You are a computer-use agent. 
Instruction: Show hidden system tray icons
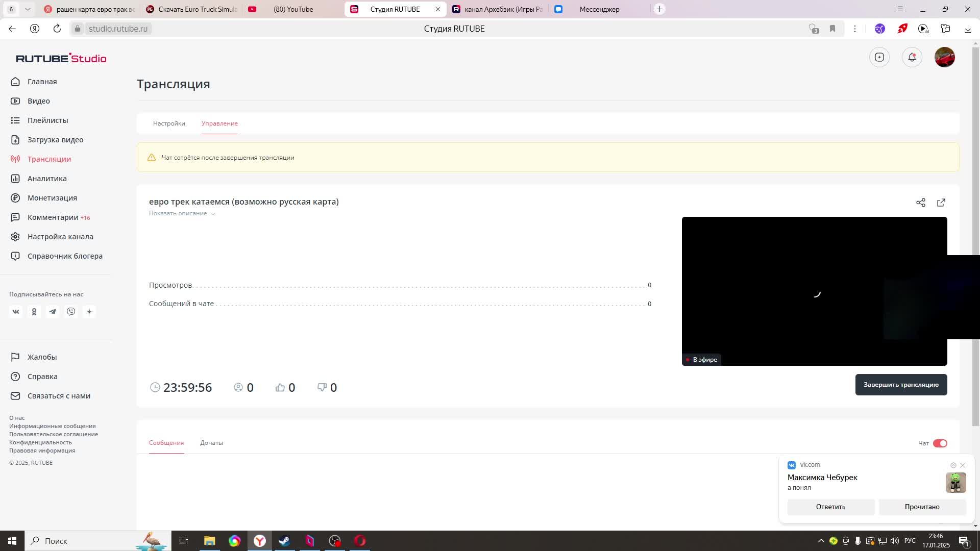coord(821,541)
